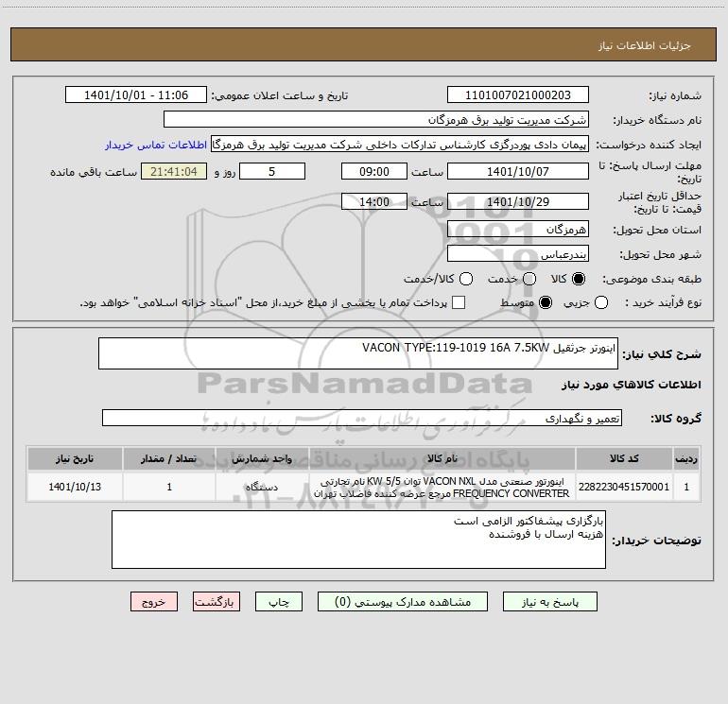Viewport: 728px width, 704px height.
Task: Toggle the Islamic treasury payment checkbox
Action: click(459, 302)
